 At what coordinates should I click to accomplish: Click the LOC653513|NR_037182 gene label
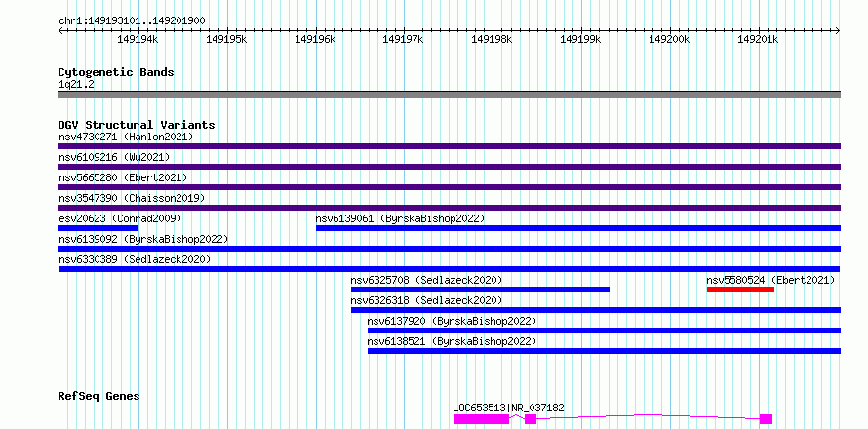coord(509,408)
